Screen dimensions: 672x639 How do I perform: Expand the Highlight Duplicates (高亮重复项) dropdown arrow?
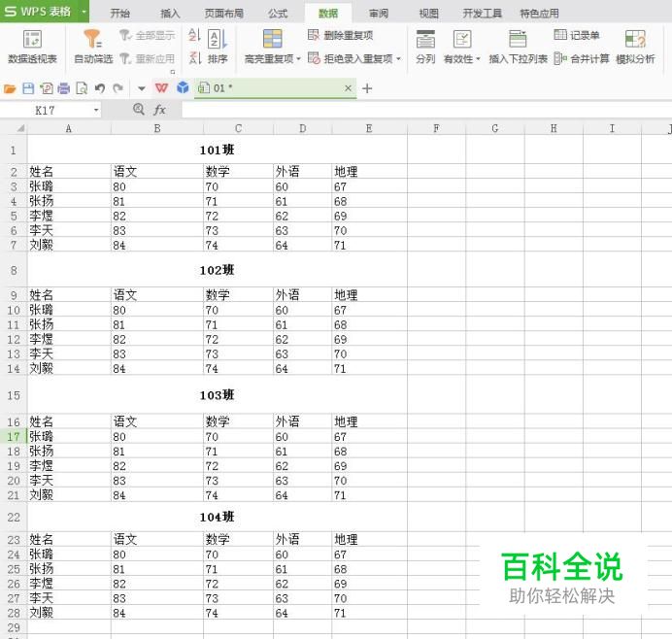pos(299,58)
